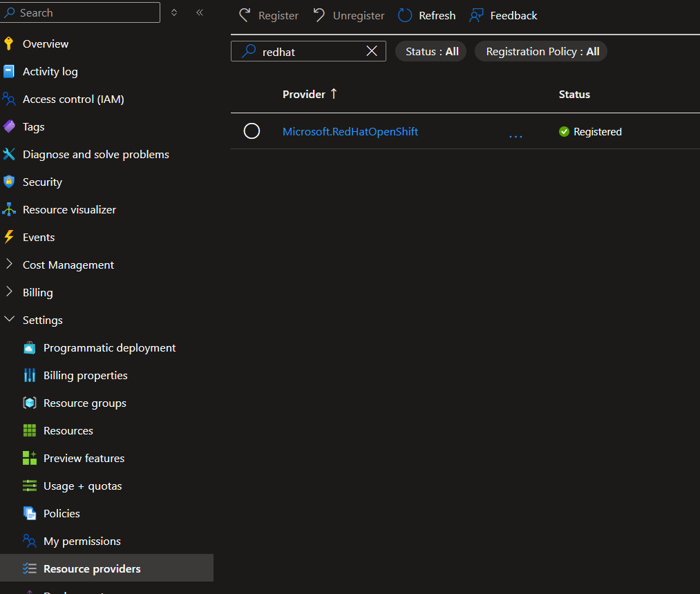Select the Programmatic deployment icon in sidebar

[x=30, y=347]
